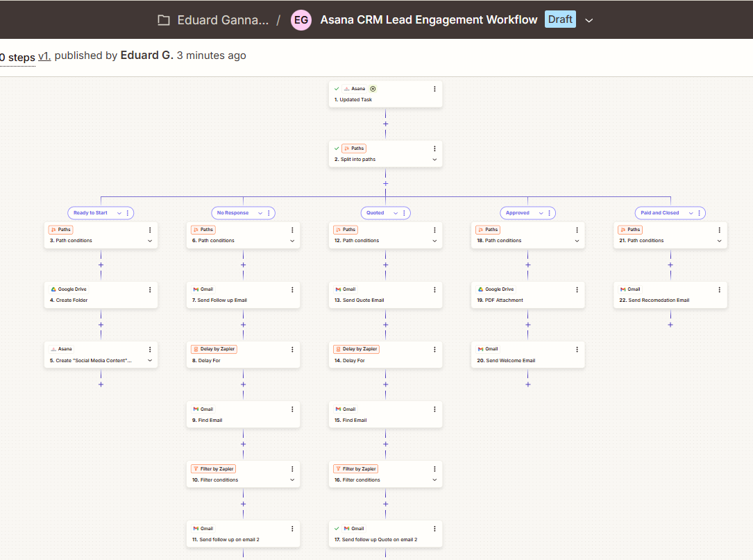The width and height of the screenshot is (753, 560).
Task: Open Eduard Ganna... folder breadcrumb
Action: 223,20
